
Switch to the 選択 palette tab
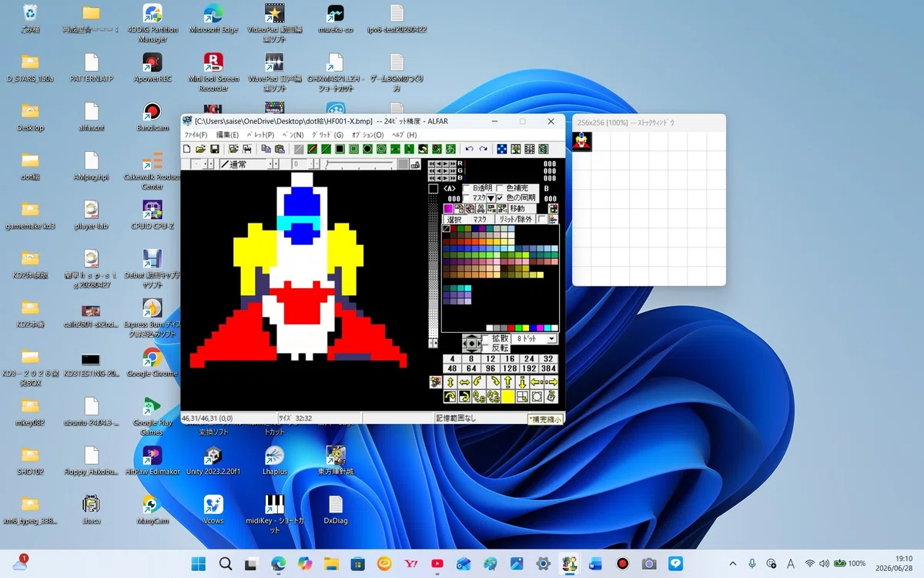point(454,220)
